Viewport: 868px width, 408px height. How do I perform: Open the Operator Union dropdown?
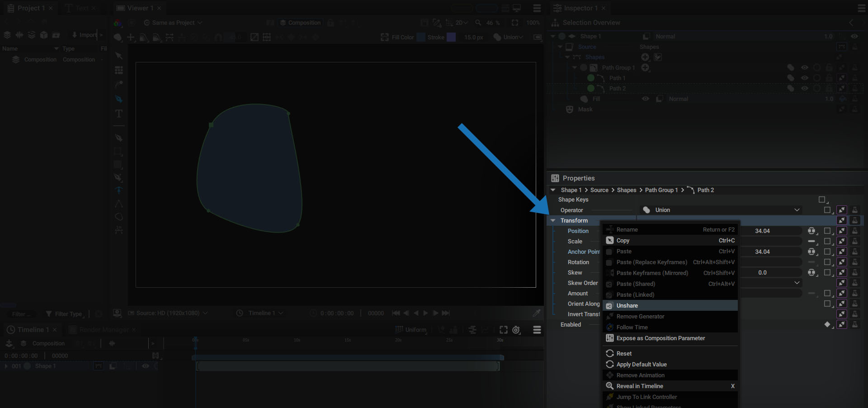click(721, 210)
